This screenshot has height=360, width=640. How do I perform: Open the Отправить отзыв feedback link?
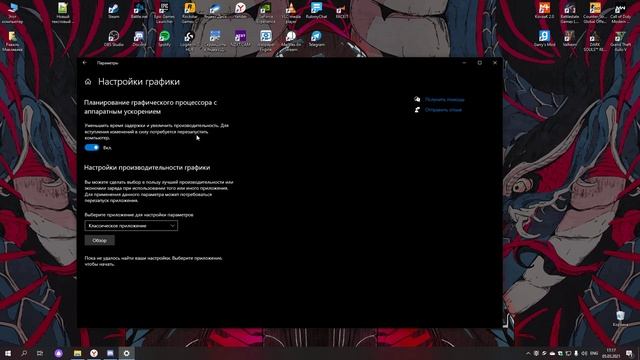click(443, 110)
